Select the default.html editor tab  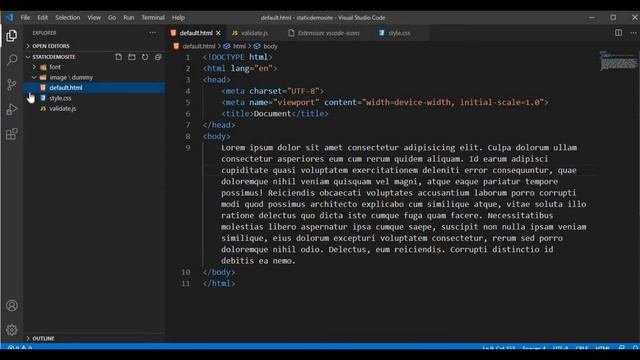196,33
